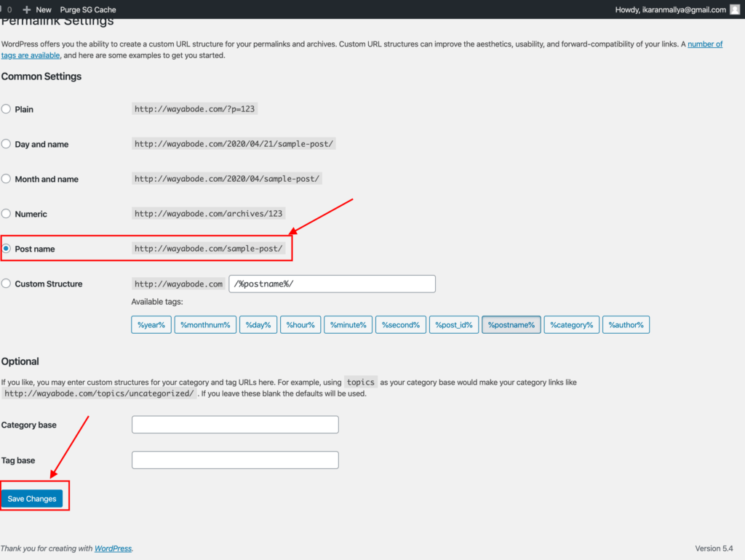
Task: Focus the custom structure text field
Action: click(332, 284)
